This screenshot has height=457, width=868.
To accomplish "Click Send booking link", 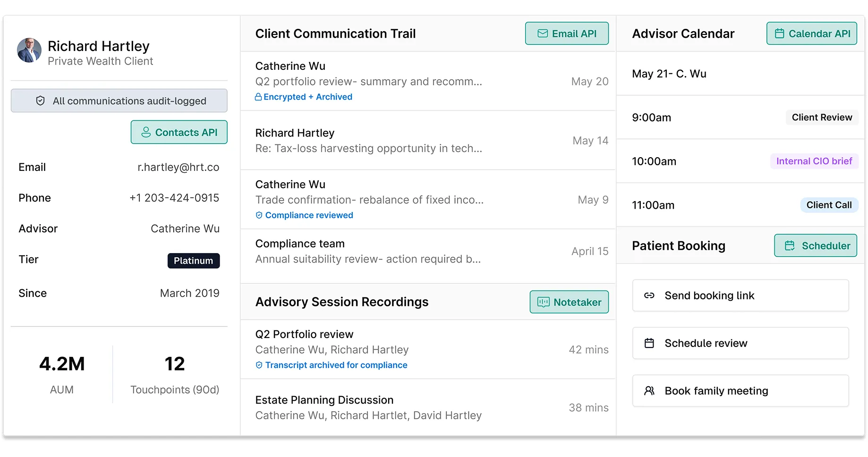I will 740,296.
